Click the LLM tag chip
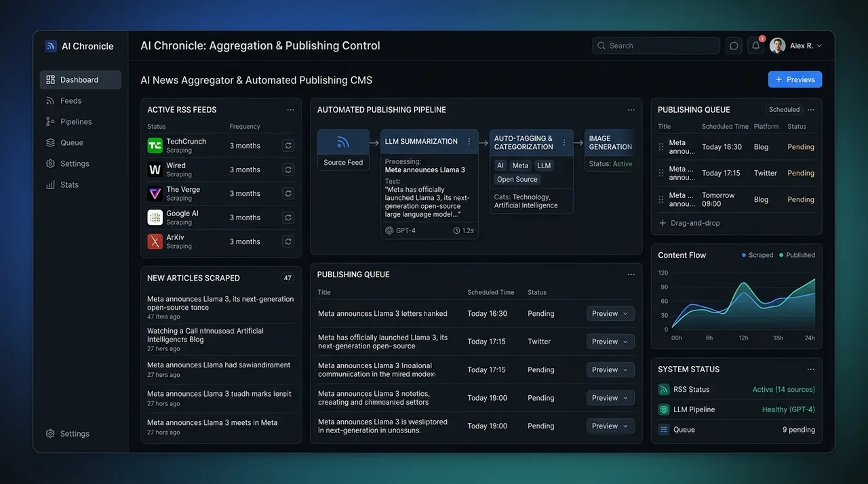868x484 pixels. coord(544,165)
